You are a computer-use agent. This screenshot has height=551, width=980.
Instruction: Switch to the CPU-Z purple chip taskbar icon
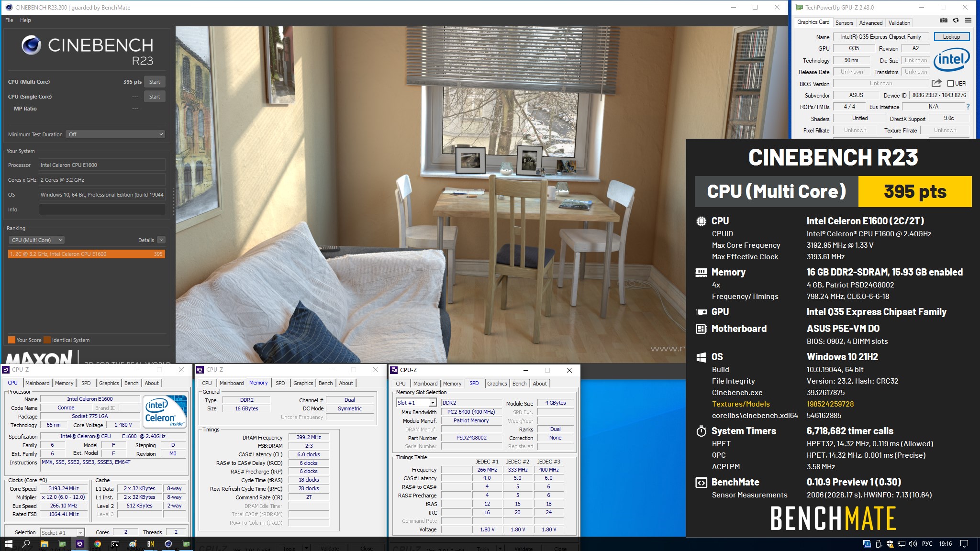(80, 544)
